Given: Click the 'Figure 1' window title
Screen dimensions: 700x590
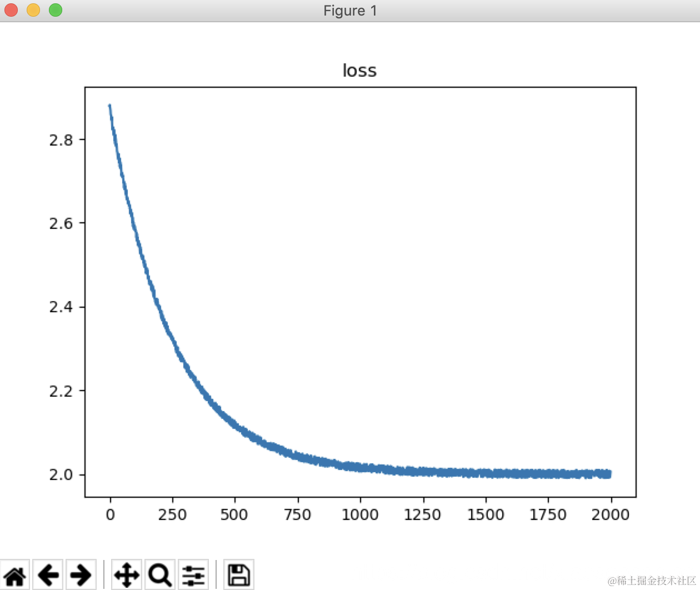Looking at the screenshot, I should coord(350,11).
